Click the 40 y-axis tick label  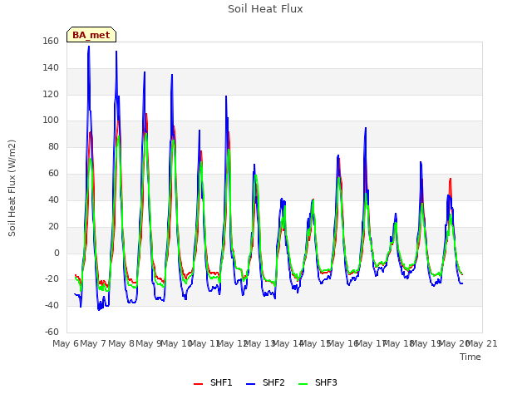point(53,199)
